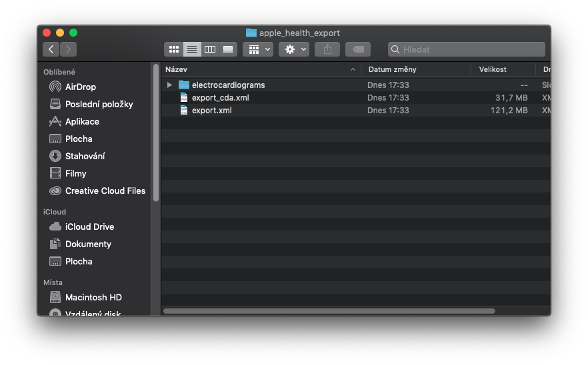The image size is (588, 365).
Task: Click the Místa sidebar section header
Action: 53,282
